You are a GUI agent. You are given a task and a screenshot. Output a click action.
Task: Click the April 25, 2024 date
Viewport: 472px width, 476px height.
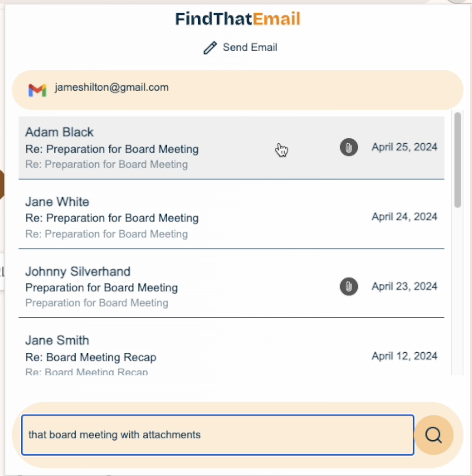click(404, 147)
